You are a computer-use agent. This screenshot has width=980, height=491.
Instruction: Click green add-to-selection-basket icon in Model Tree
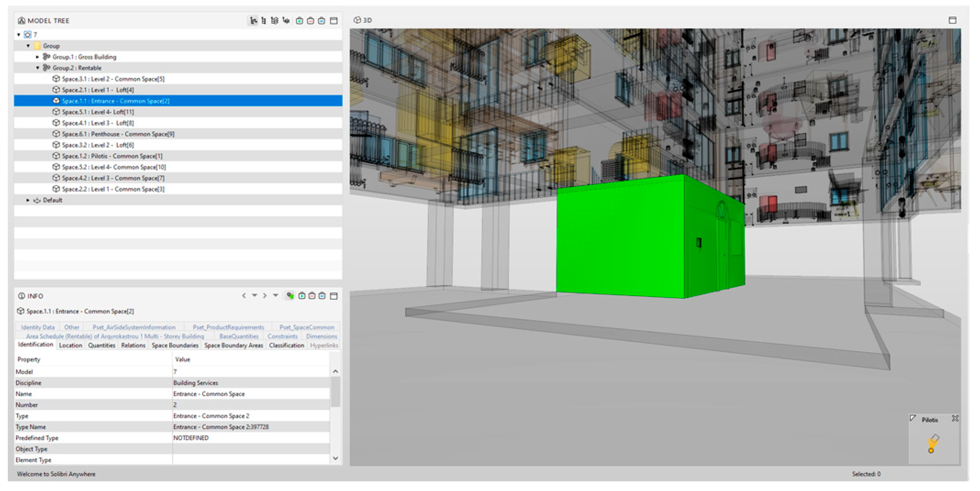tap(299, 21)
